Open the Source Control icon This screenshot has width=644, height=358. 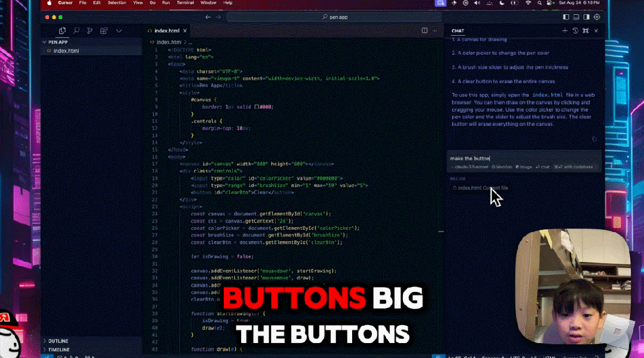(x=90, y=30)
